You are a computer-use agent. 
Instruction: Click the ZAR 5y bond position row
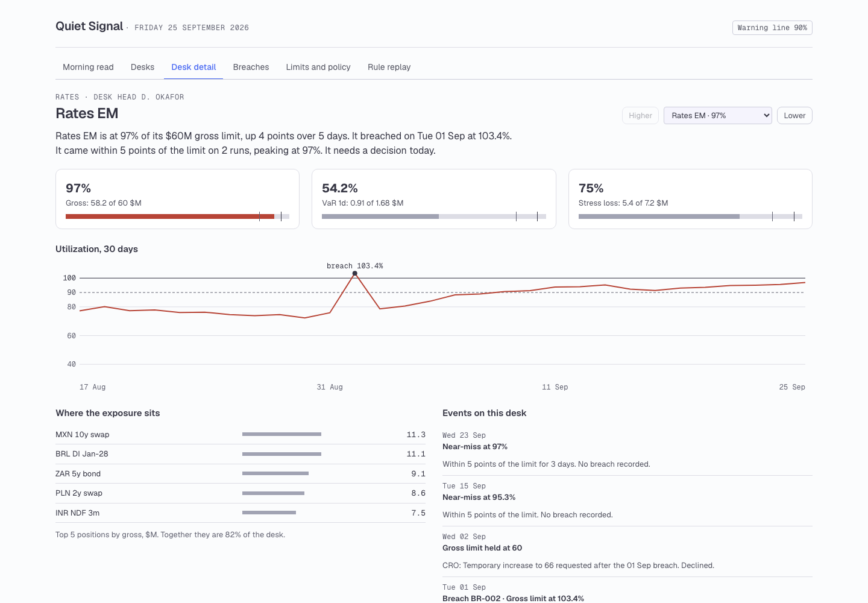coord(241,474)
